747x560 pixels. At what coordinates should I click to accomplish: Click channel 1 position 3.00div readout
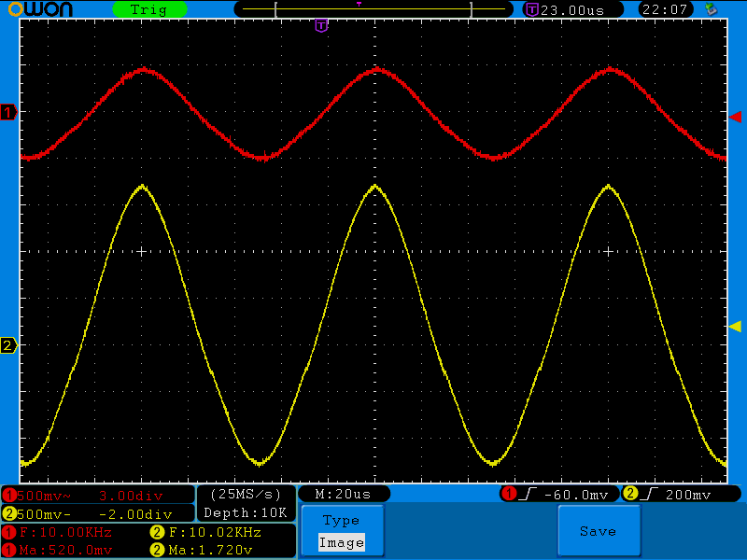(x=131, y=496)
